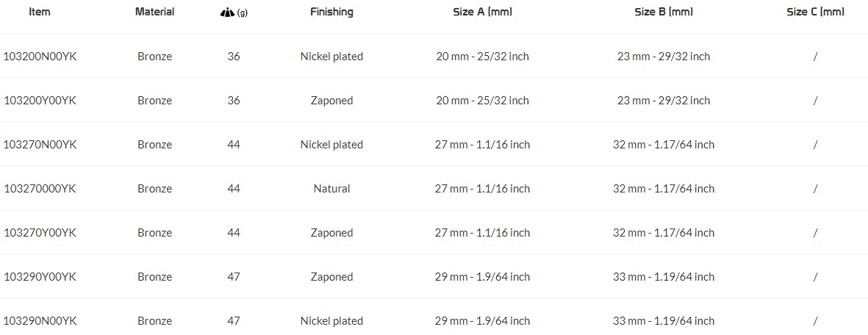Viewport: 868px width, 335px height.
Task: Click the weight scale icon in header
Action: click(228, 12)
